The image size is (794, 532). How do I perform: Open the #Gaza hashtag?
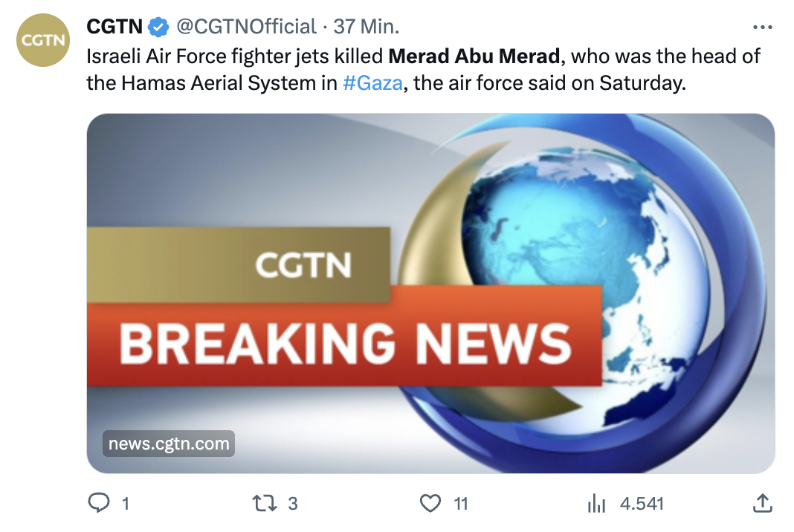372,82
